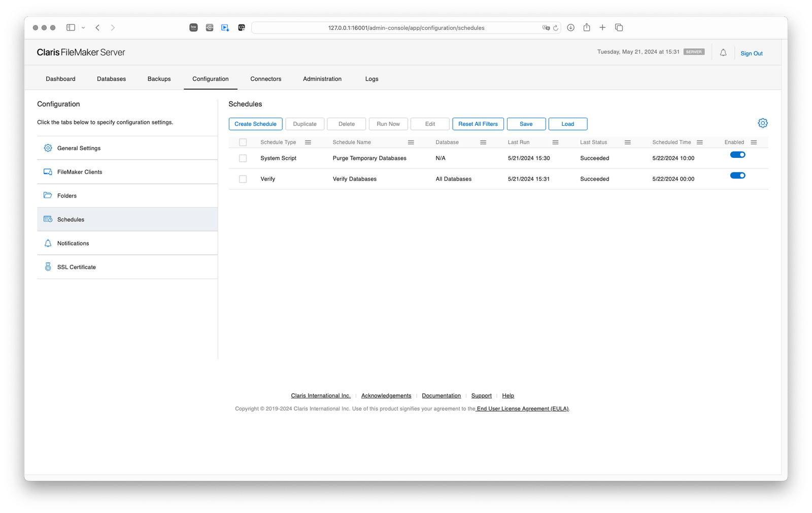Screen dimensions: 812x513
Task: Open General Settings using its gear icon
Action: [48, 148]
